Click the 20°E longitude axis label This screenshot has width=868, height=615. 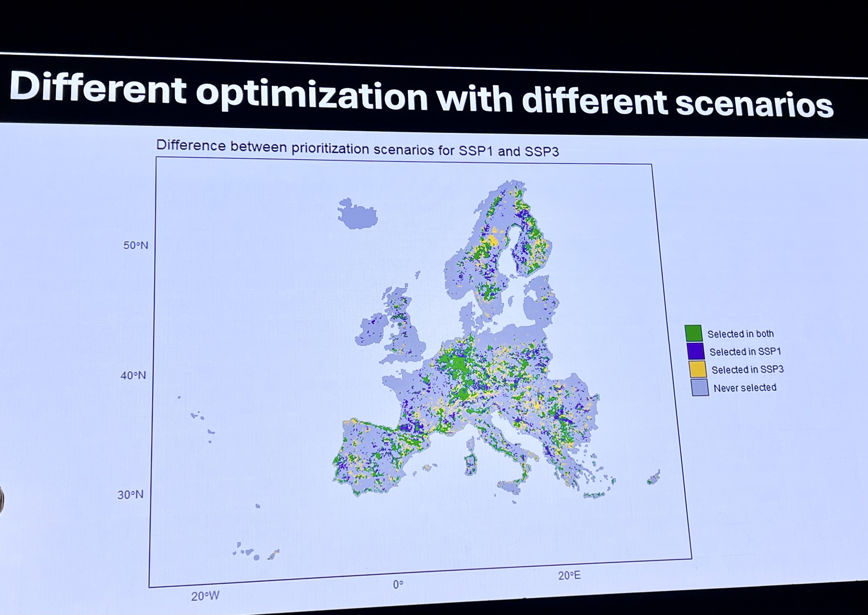pyautogui.click(x=569, y=576)
